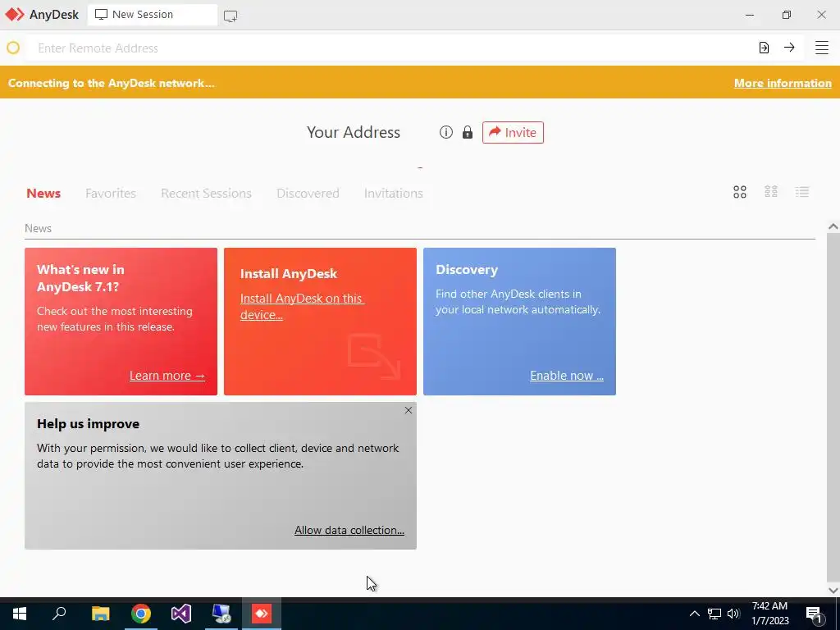The height and width of the screenshot is (630, 840).
Task: Click the volume speaker tray icon
Action: tap(733, 614)
